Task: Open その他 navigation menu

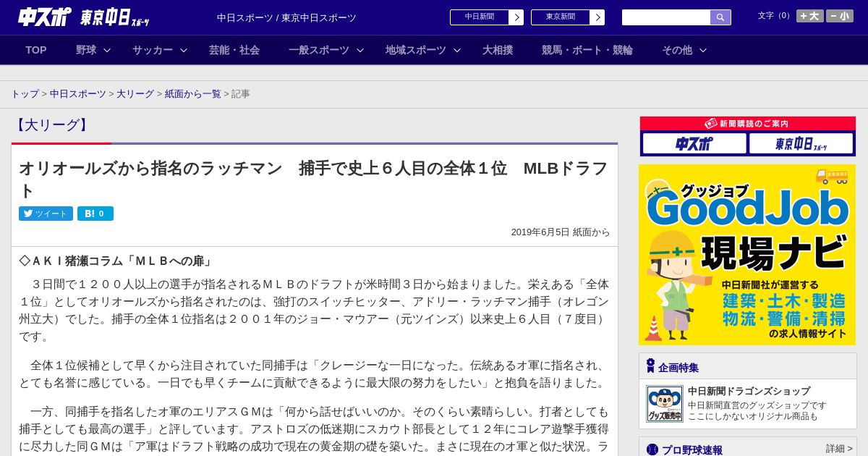Action: (677, 50)
